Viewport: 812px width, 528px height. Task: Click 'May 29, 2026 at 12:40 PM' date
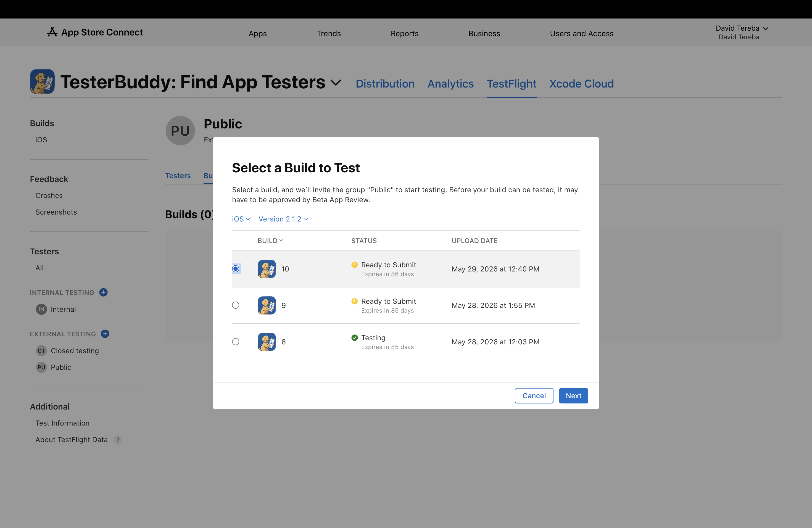[495, 269]
